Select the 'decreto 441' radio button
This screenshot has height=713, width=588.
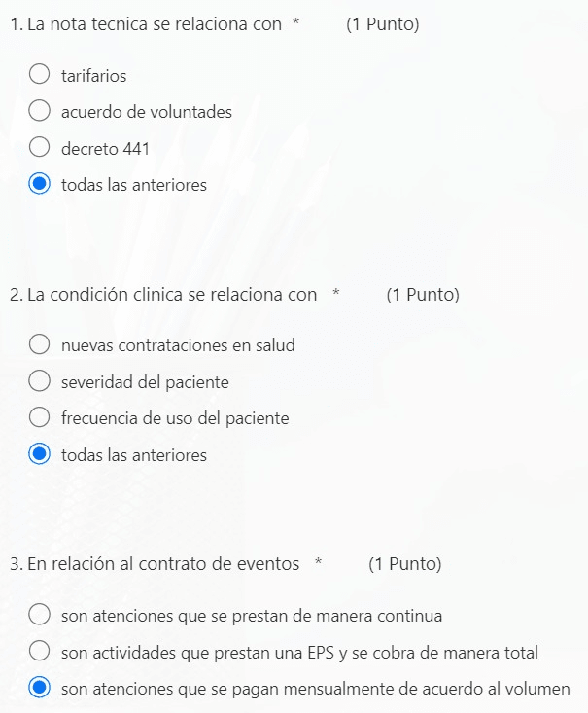(39, 148)
